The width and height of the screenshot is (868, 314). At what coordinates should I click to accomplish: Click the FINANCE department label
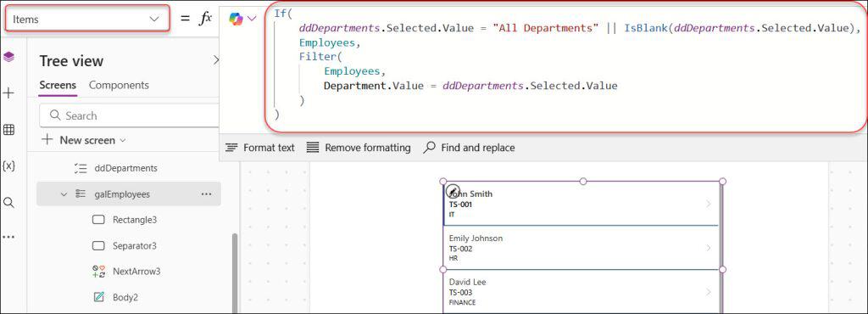tap(462, 303)
